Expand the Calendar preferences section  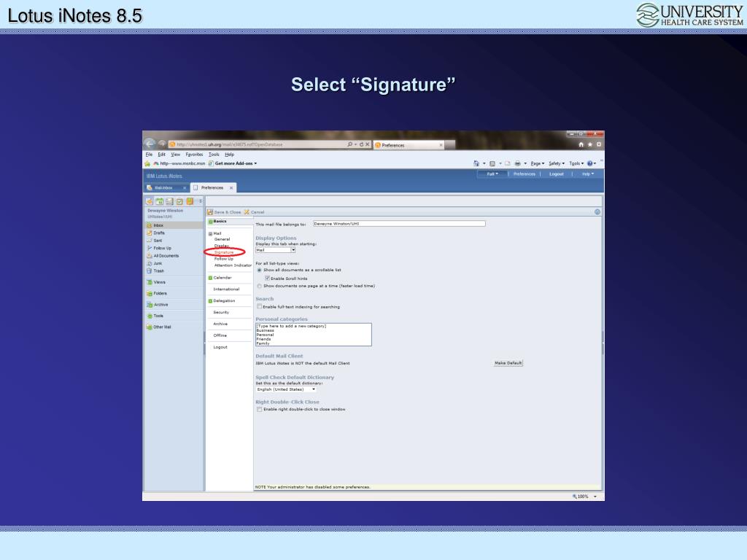click(x=210, y=278)
